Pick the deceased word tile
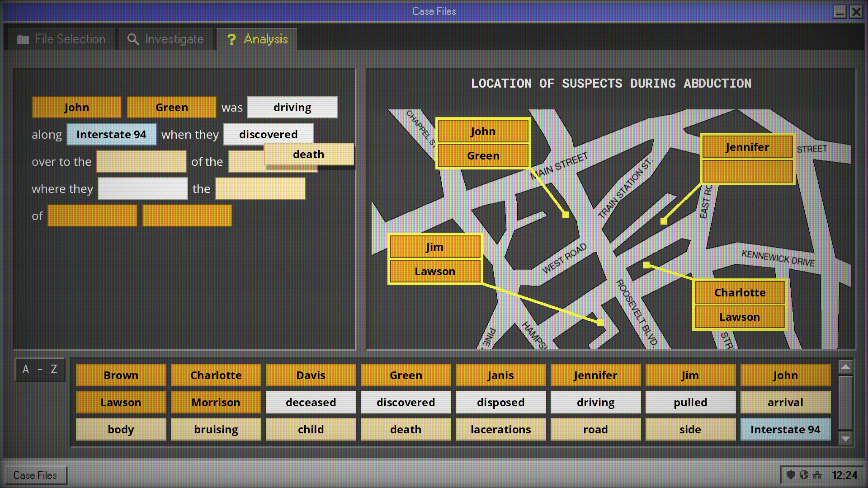Image resolution: width=868 pixels, height=488 pixels. coord(311,402)
